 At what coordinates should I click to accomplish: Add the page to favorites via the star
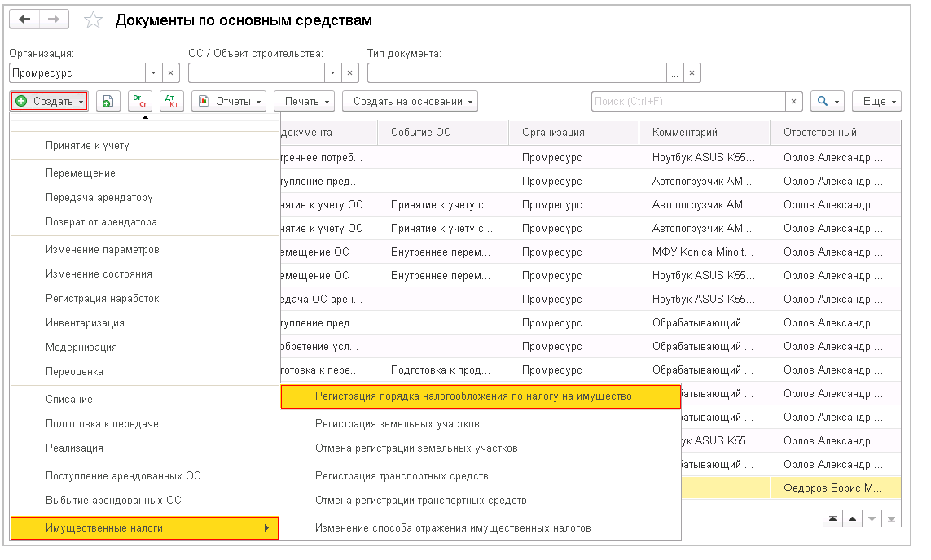click(x=93, y=20)
